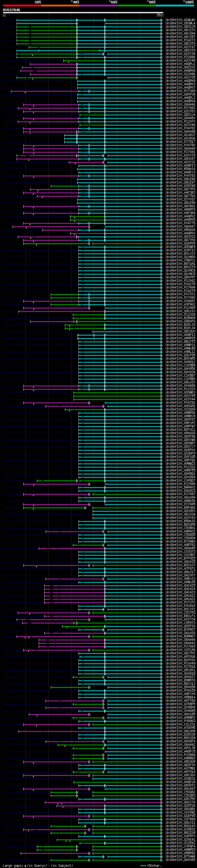
Task: Select the UniRef100_Q93YG3 label
Action: tap(180, 236)
